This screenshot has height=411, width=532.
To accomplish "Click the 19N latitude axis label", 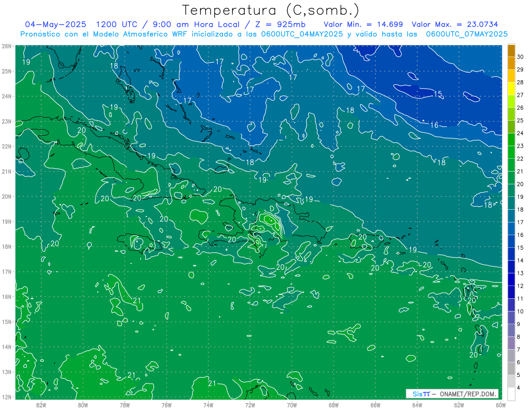I will 6,222.
